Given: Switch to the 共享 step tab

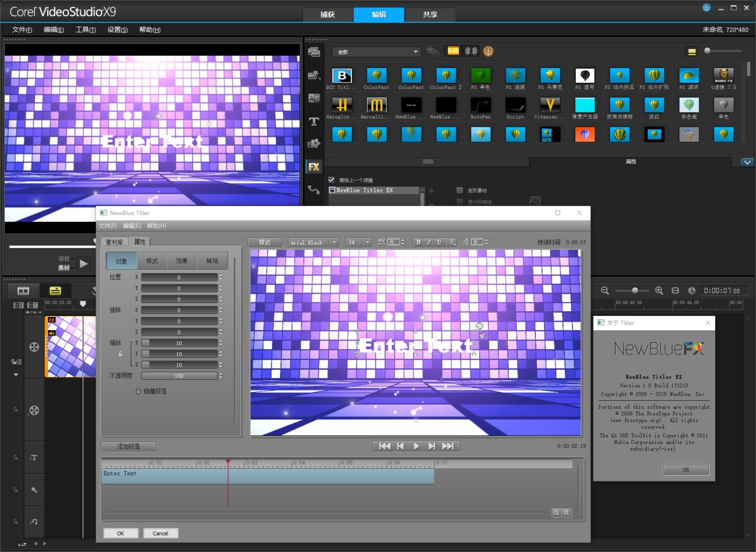Looking at the screenshot, I should pos(430,14).
